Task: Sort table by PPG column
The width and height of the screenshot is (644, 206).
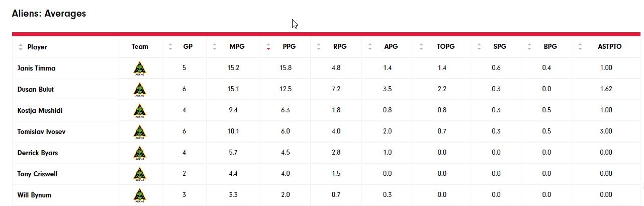Action: tap(289, 47)
